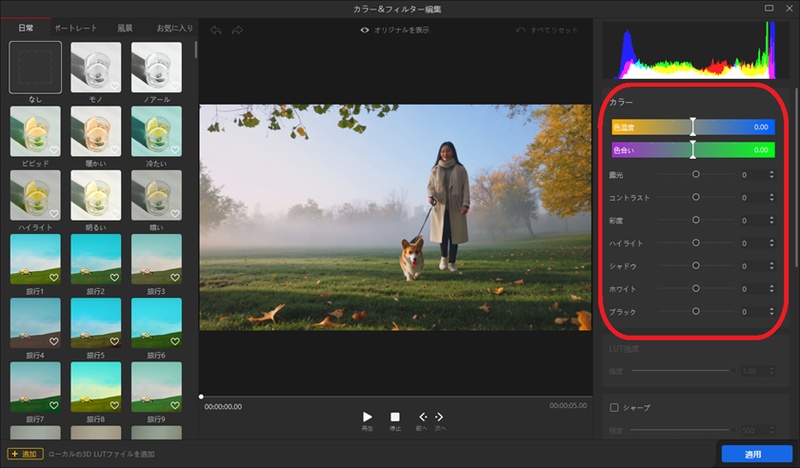Favorite the モノ filter with heart icon
The image size is (800, 468).
[115, 86]
